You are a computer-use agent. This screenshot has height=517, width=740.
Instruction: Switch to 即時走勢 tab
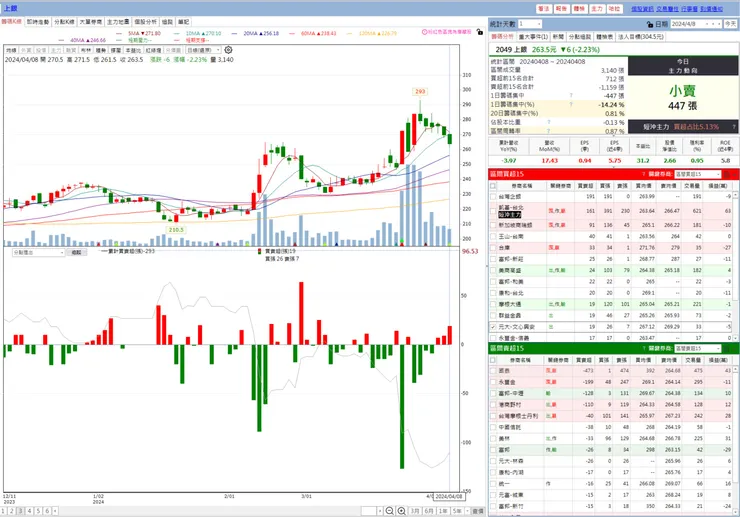pos(37,22)
